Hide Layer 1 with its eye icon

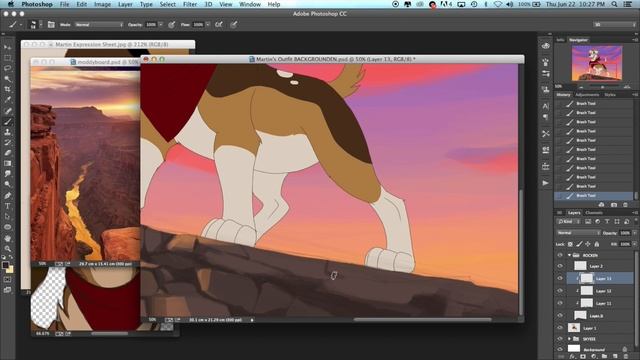(x=560, y=328)
